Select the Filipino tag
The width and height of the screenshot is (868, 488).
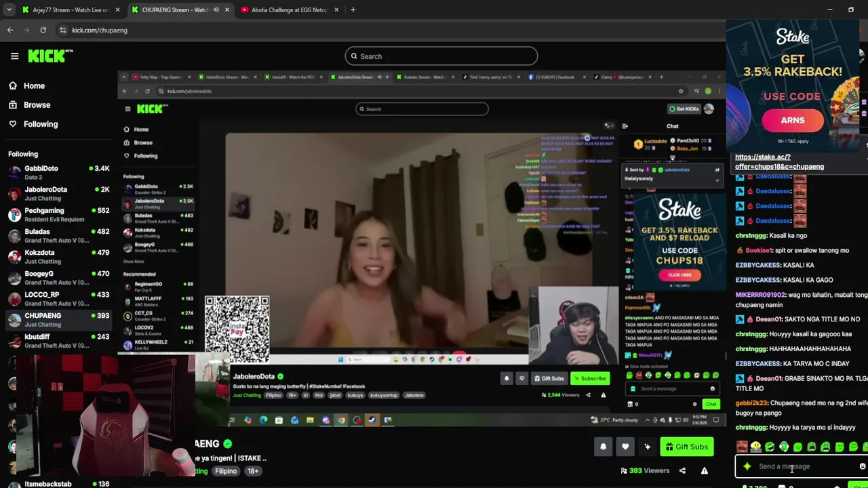click(226, 471)
